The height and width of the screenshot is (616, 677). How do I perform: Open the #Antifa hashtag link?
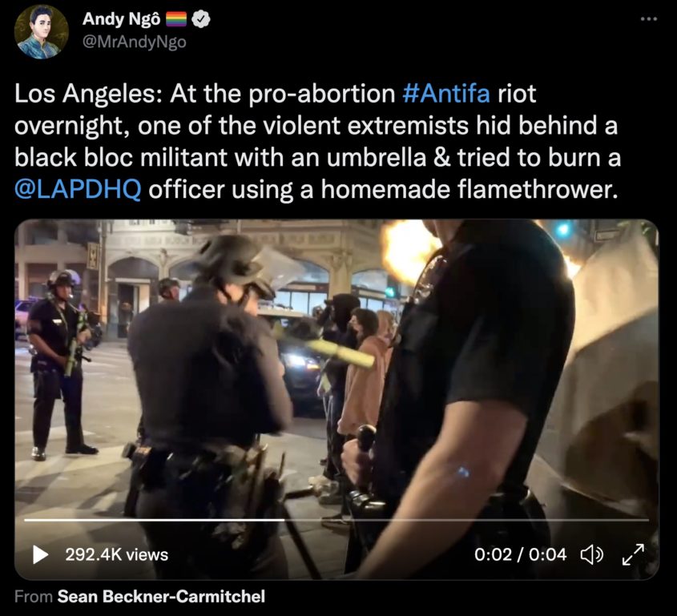point(446,93)
